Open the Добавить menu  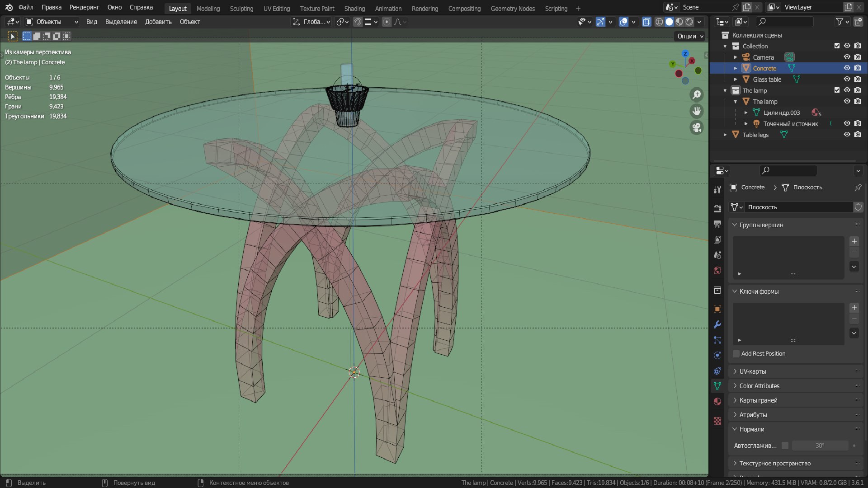158,22
